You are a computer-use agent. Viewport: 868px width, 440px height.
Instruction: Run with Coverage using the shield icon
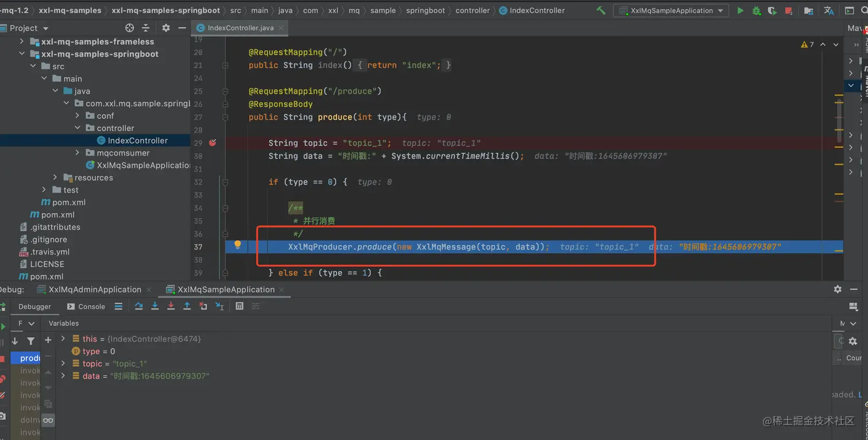point(773,10)
